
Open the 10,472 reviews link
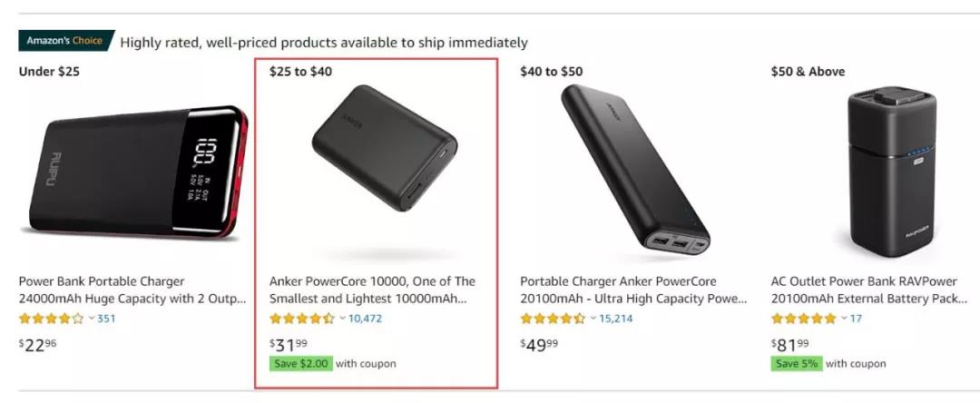click(365, 319)
